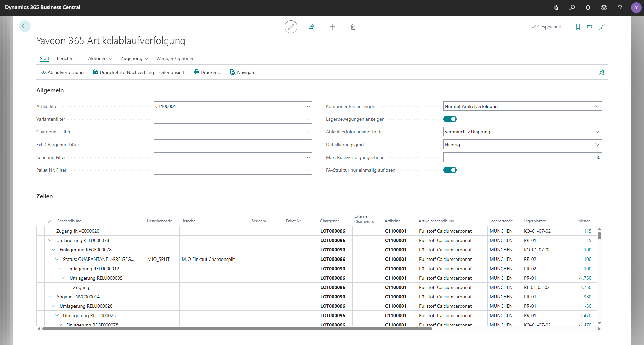Open the Ablaufverfolgungsmethode dropdown
The height and width of the screenshot is (345, 644).
(597, 131)
